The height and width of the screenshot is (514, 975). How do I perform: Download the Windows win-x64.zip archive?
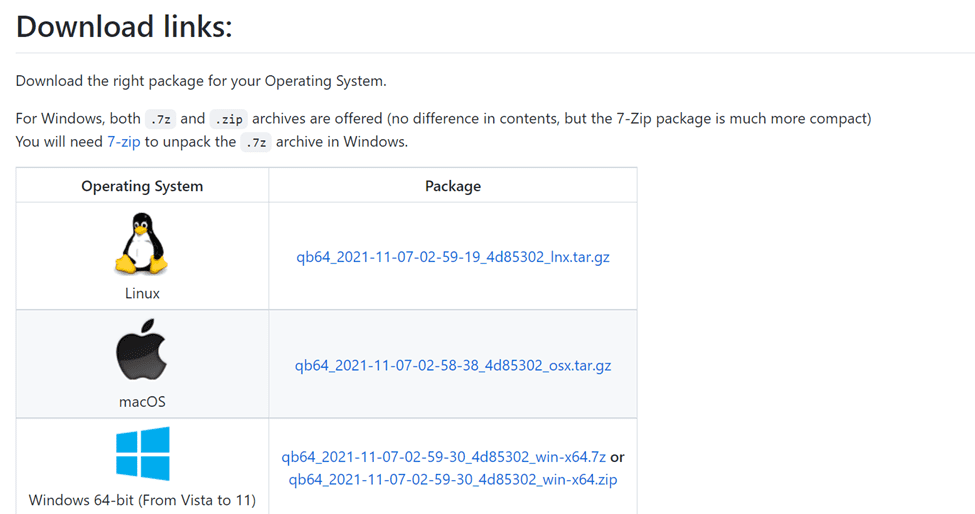click(453, 479)
